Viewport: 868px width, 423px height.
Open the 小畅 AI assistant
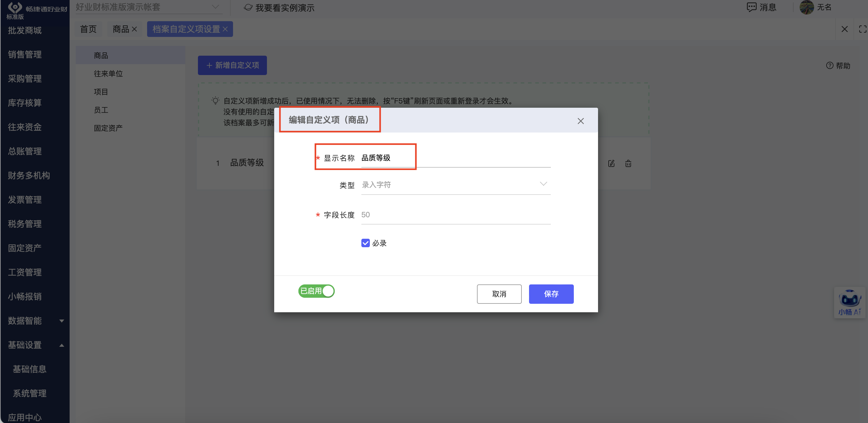click(850, 302)
